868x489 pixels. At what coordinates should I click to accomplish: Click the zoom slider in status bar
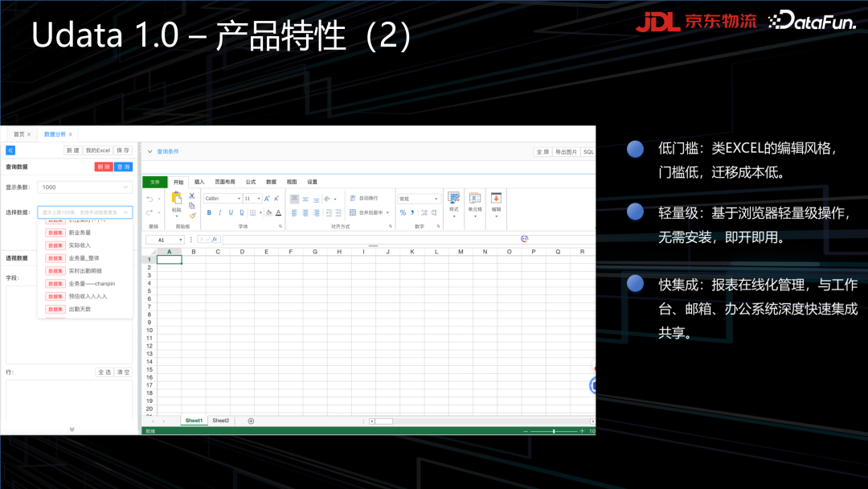(554, 431)
